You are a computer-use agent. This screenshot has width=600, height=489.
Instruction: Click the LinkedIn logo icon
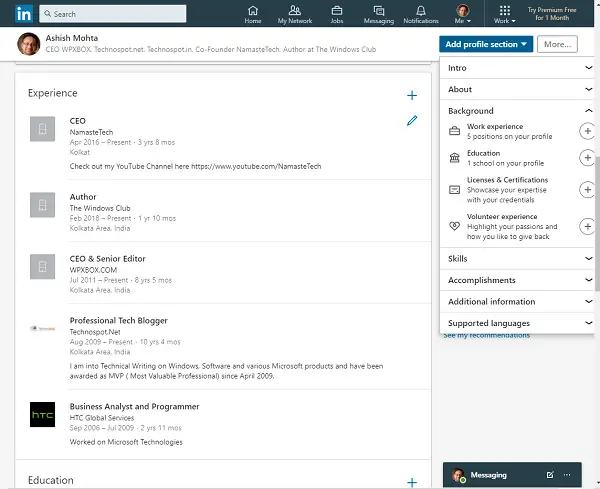[24, 14]
